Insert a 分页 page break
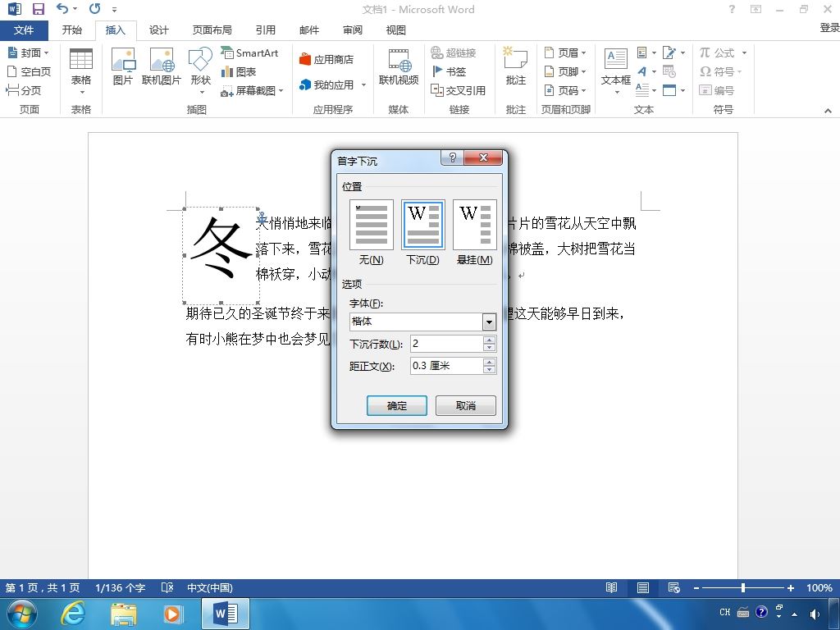The width and height of the screenshot is (840, 630). (x=24, y=90)
